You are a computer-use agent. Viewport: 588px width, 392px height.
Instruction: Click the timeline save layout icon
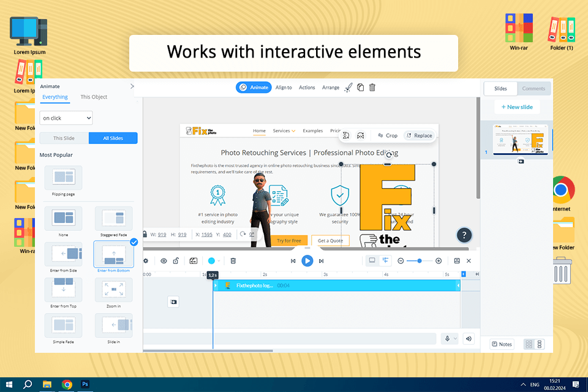pyautogui.click(x=457, y=261)
